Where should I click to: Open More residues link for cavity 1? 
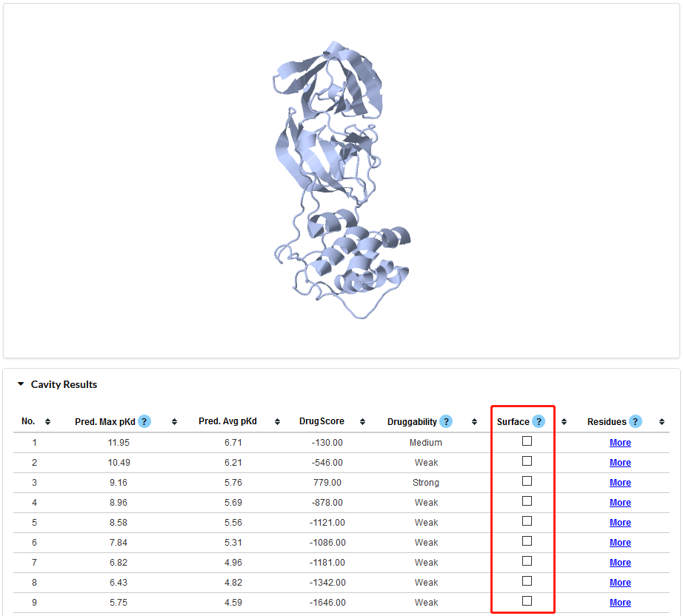(x=620, y=443)
